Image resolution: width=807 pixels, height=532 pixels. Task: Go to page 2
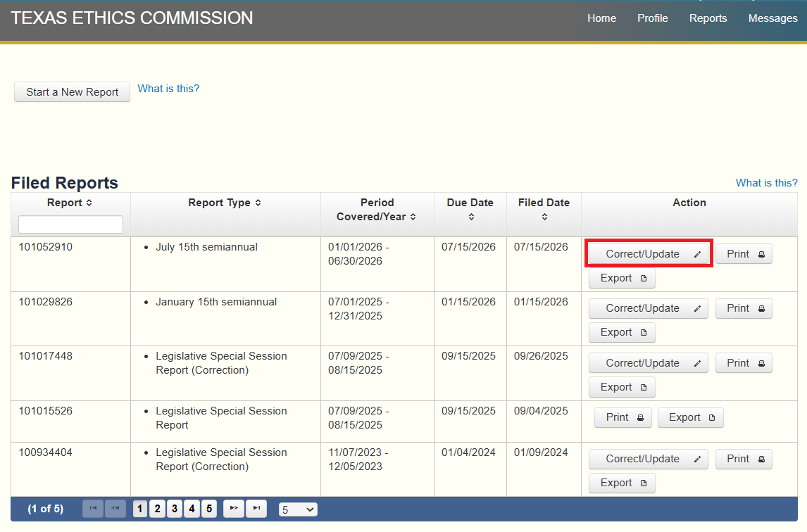(158, 509)
